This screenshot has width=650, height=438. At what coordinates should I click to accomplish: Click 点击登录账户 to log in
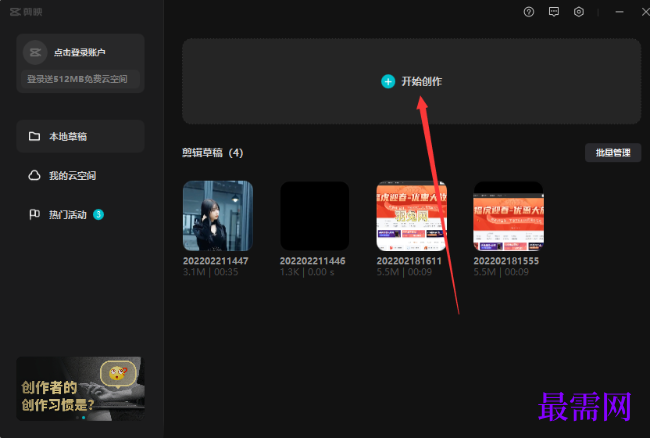click(x=80, y=52)
